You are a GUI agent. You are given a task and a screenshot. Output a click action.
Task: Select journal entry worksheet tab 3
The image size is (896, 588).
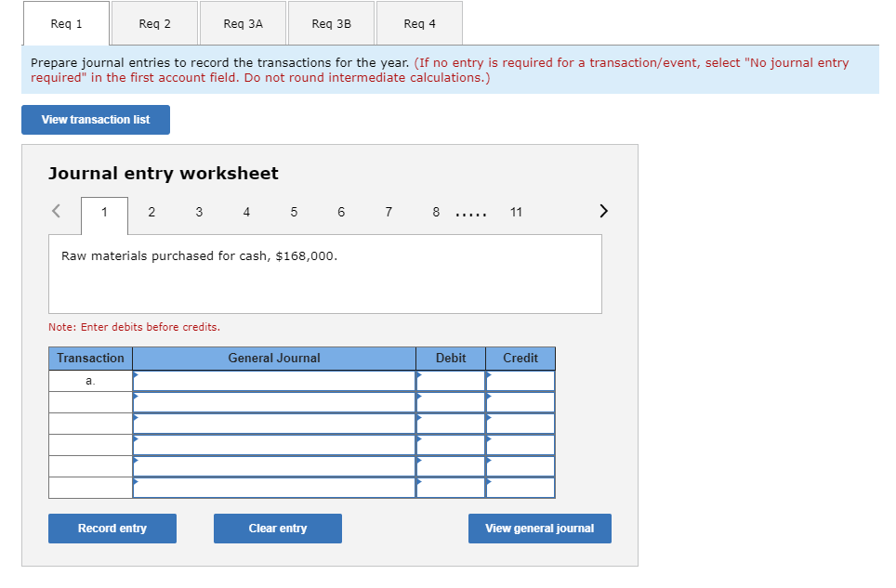click(x=199, y=213)
